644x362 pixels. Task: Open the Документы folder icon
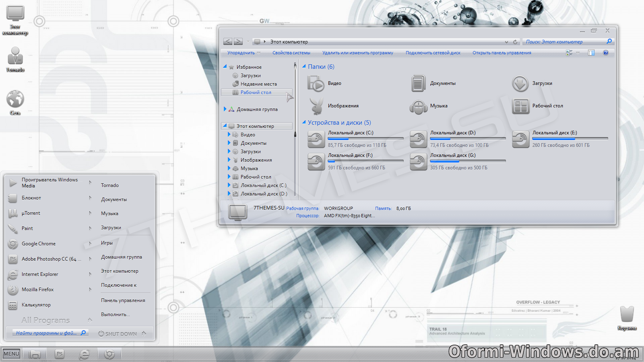pyautogui.click(x=418, y=84)
